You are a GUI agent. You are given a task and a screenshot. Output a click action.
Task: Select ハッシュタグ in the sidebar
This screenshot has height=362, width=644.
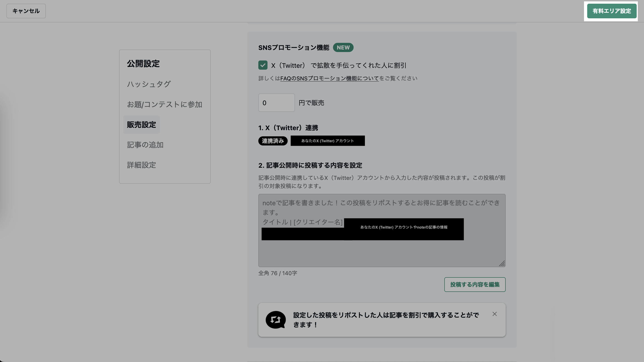[149, 84]
